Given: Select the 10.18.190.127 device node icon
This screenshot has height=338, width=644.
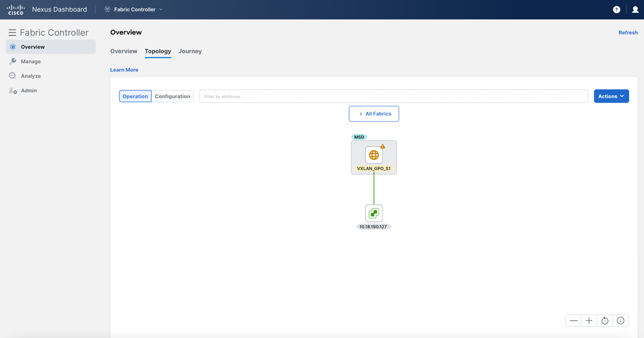Looking at the screenshot, I should click(x=374, y=213).
